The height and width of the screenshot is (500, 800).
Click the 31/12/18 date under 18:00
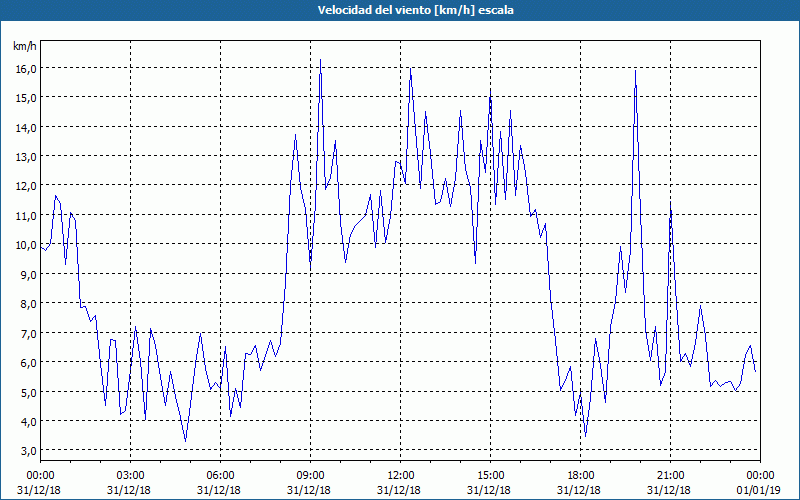(x=579, y=490)
